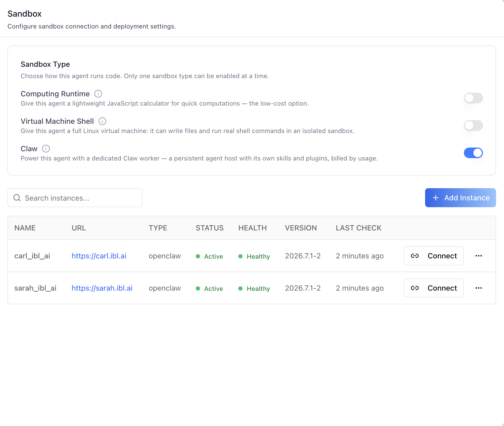Open the https://sarah.ibl.ai link

tap(102, 288)
